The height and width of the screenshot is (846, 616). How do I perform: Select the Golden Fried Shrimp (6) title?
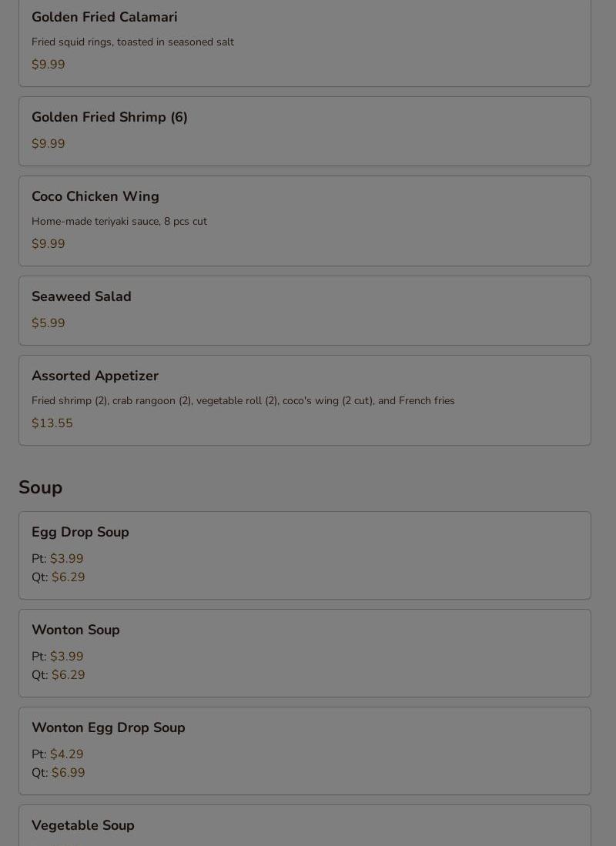(109, 117)
